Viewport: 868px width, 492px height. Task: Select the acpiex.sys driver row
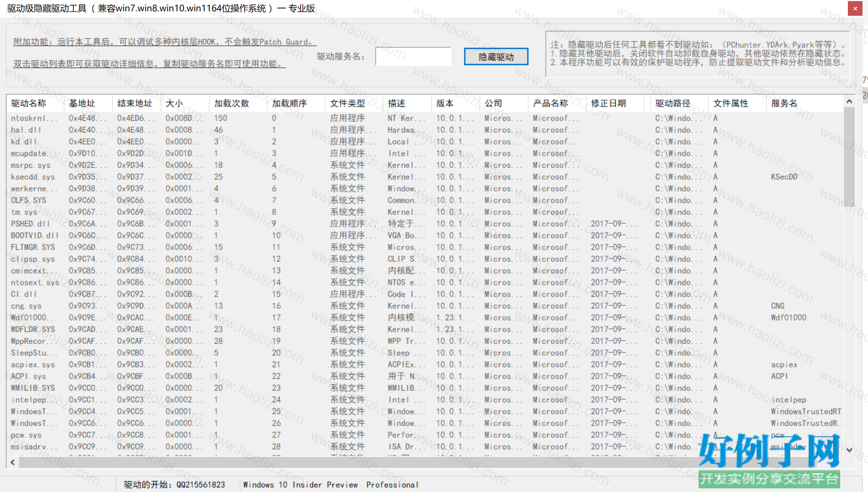[425, 364]
